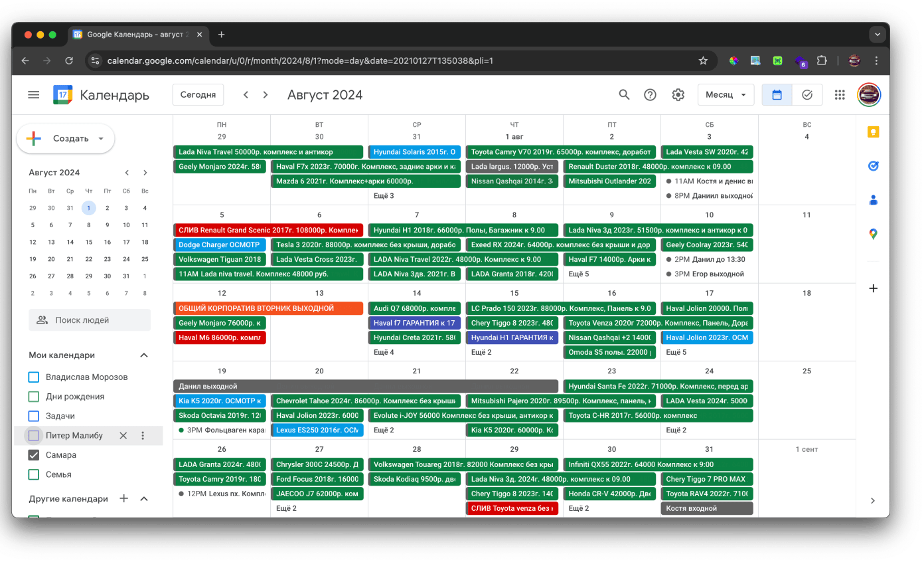Open options for Питер Малибу calendar
This screenshot has width=924, height=562.
coord(143,436)
